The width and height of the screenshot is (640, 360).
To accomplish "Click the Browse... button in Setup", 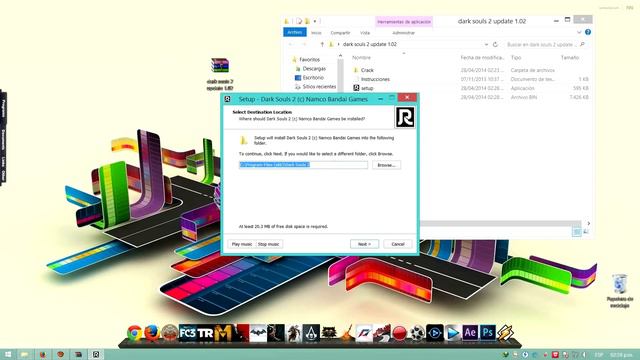I will click(386, 165).
